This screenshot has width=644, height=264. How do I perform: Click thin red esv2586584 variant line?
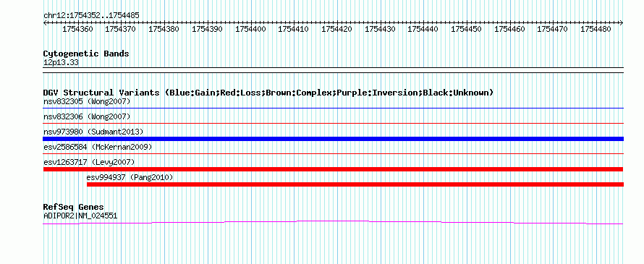click(333, 153)
